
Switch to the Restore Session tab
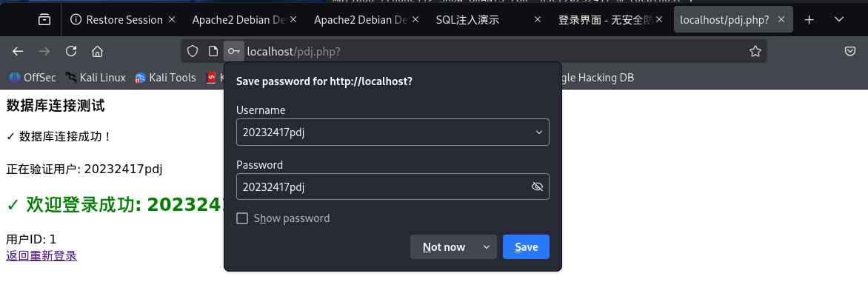tap(118, 20)
